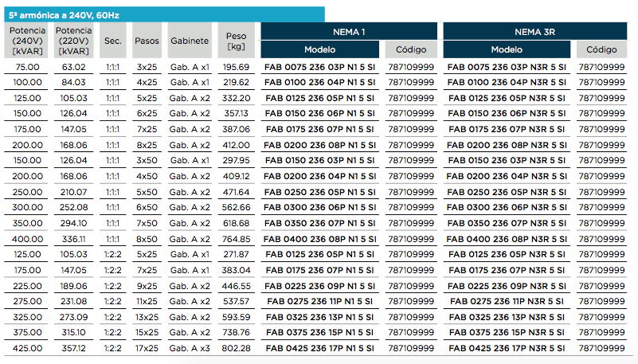Select model 'FAB 0200 236 04P N3R 5 SI'
Viewport: 638px width, 364px height.
[x=507, y=177]
